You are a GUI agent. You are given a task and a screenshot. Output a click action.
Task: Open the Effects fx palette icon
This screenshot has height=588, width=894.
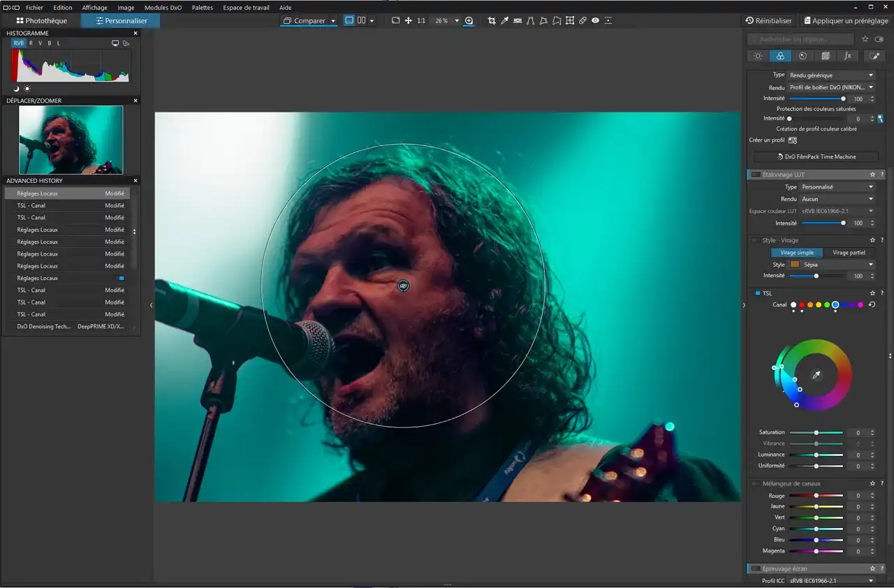point(848,56)
